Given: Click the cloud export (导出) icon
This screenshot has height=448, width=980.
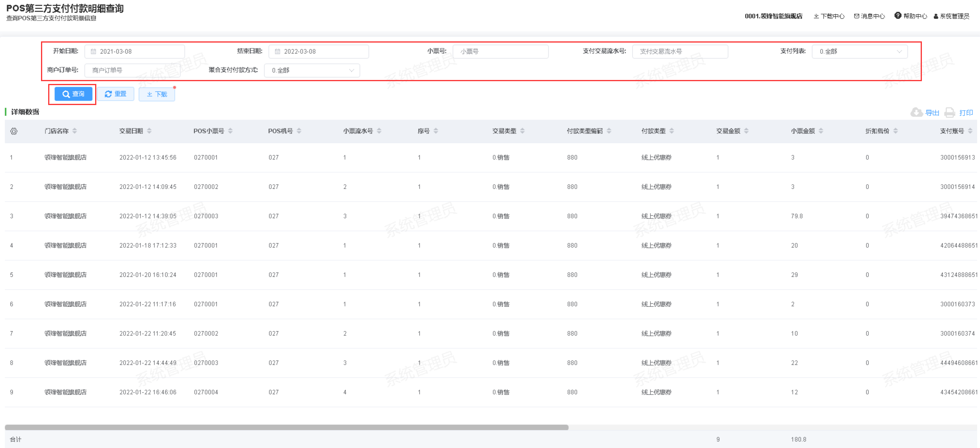Looking at the screenshot, I should click(916, 113).
